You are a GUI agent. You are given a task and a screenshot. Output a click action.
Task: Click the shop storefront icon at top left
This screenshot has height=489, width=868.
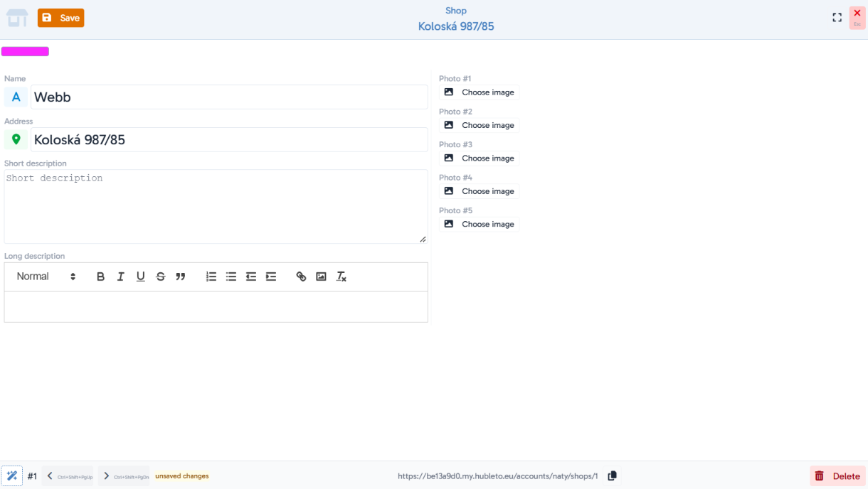[x=18, y=18]
